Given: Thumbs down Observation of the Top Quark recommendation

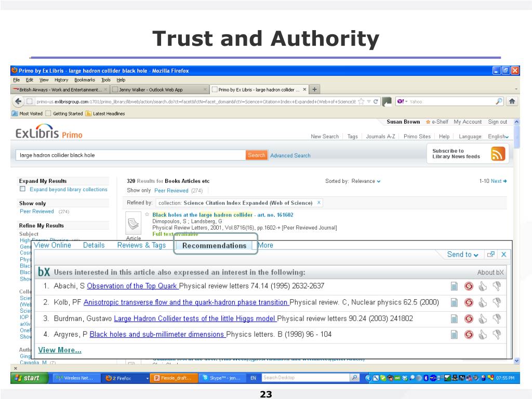Looking at the screenshot, I should pos(497,286).
